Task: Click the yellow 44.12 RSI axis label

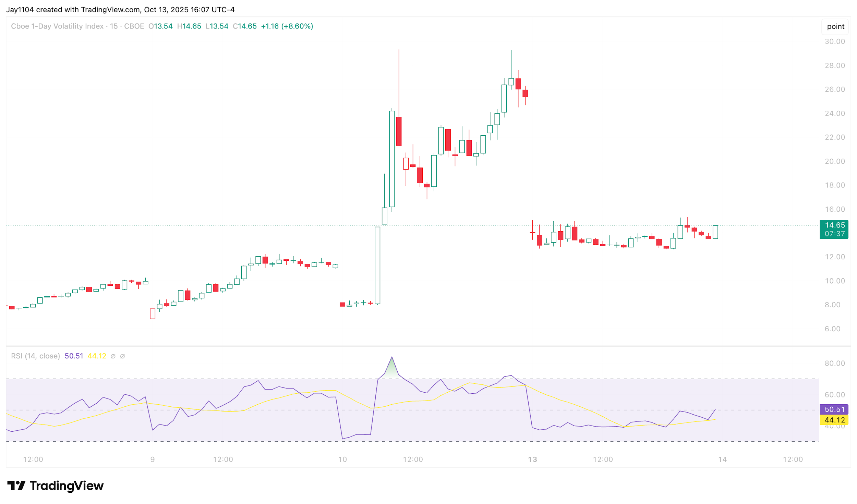Action: pos(834,420)
